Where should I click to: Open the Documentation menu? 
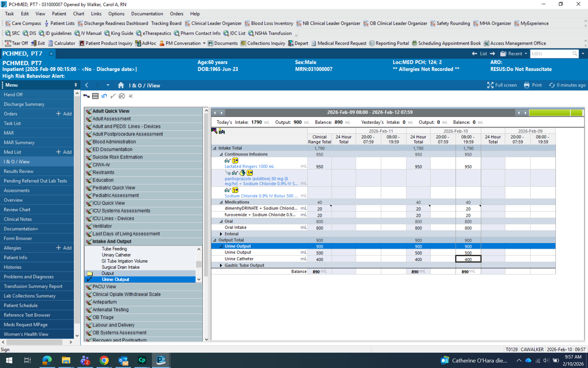coord(147,14)
